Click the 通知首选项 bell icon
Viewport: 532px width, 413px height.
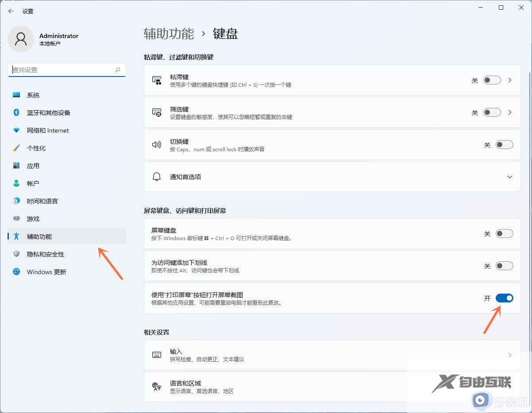[x=157, y=177]
